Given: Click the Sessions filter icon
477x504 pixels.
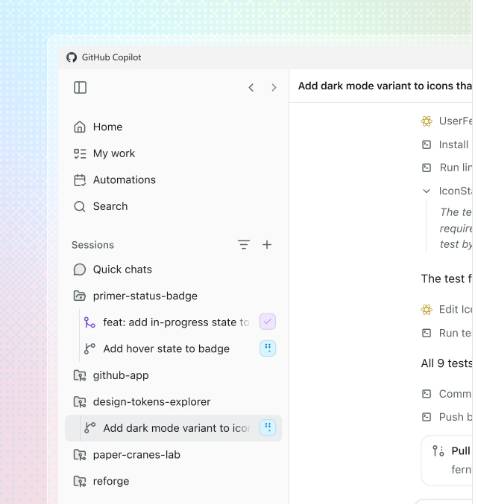Looking at the screenshot, I should point(244,245).
